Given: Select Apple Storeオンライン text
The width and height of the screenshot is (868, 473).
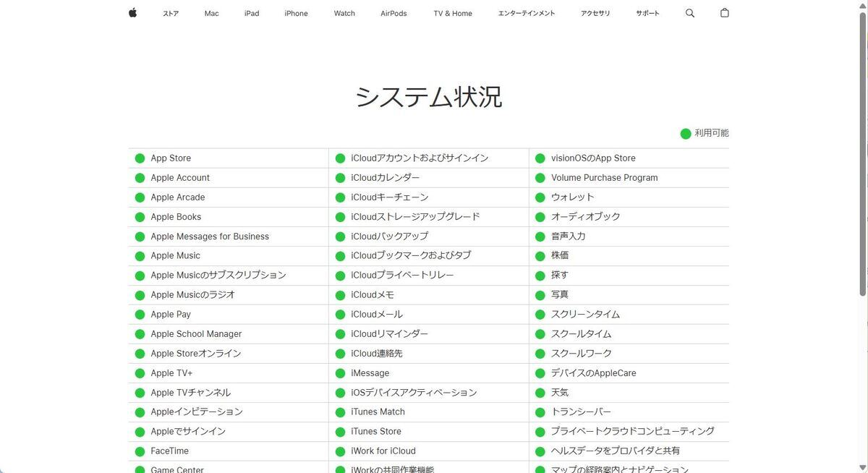Looking at the screenshot, I should click(196, 354).
